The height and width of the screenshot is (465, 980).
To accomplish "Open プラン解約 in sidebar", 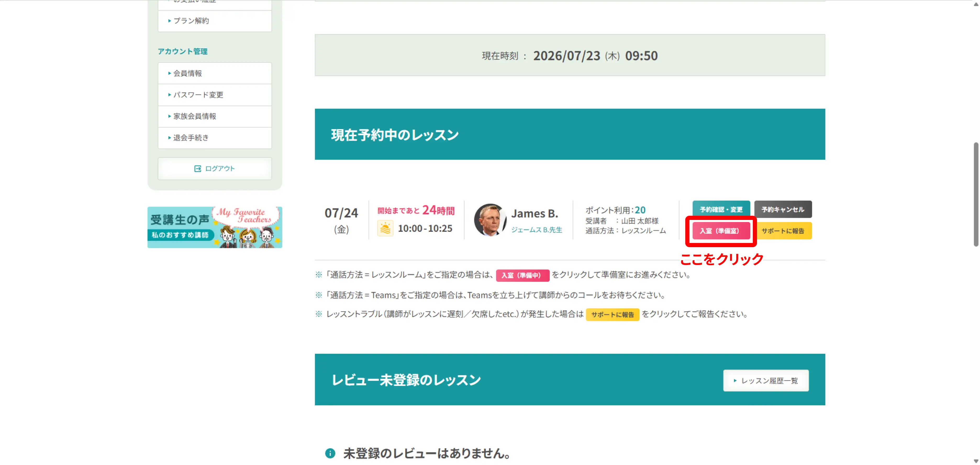I will tap(215, 21).
